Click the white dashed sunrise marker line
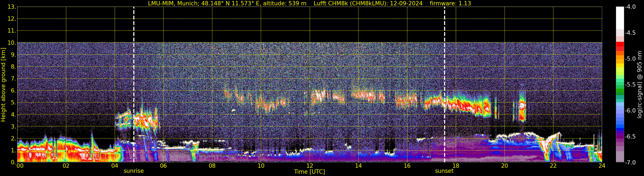 click(x=134, y=85)
